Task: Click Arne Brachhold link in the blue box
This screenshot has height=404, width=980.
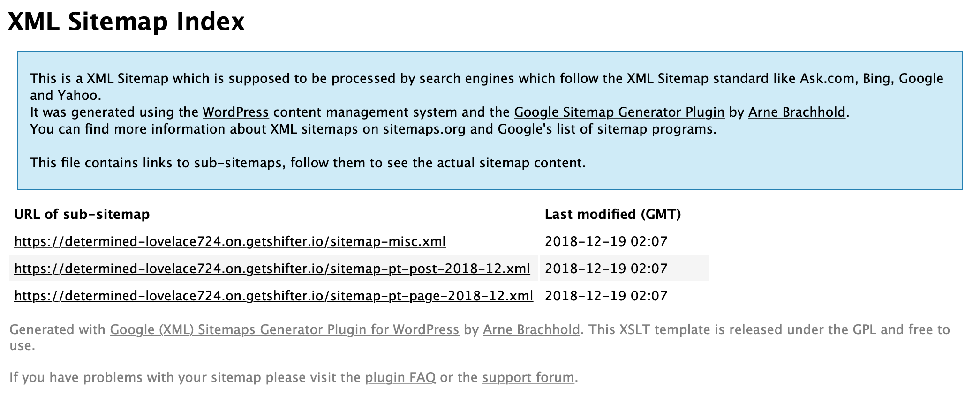Action: [797, 112]
